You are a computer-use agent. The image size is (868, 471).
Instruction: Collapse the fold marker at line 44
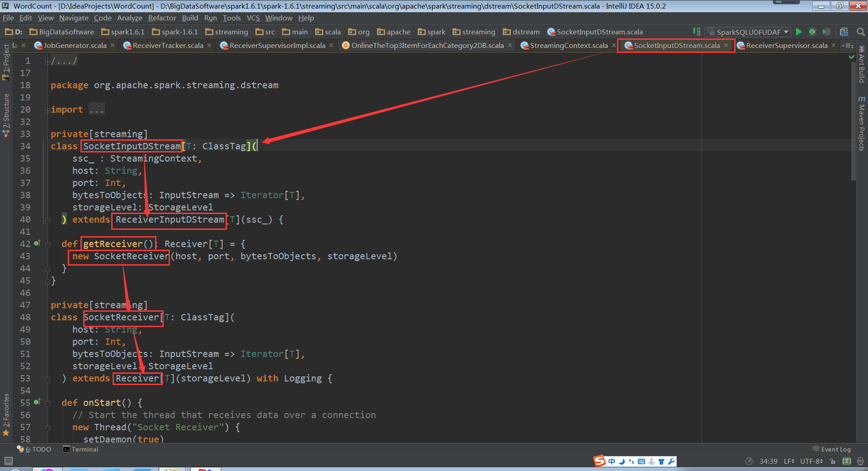47,269
